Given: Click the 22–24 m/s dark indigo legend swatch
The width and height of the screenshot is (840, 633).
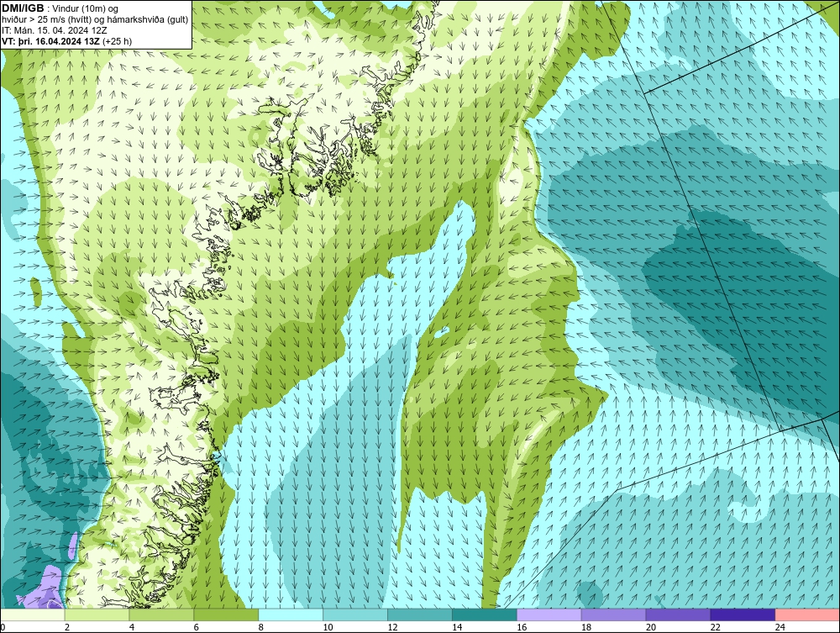Looking at the screenshot, I should [x=743, y=615].
